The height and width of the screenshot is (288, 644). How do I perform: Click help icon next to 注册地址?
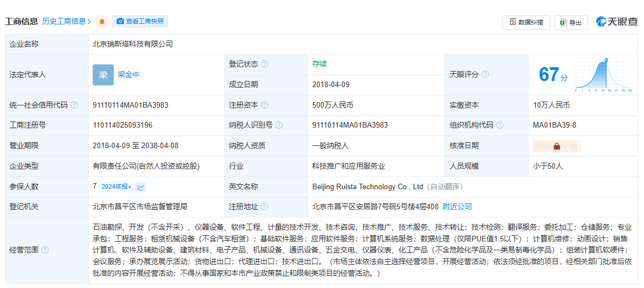(x=264, y=207)
